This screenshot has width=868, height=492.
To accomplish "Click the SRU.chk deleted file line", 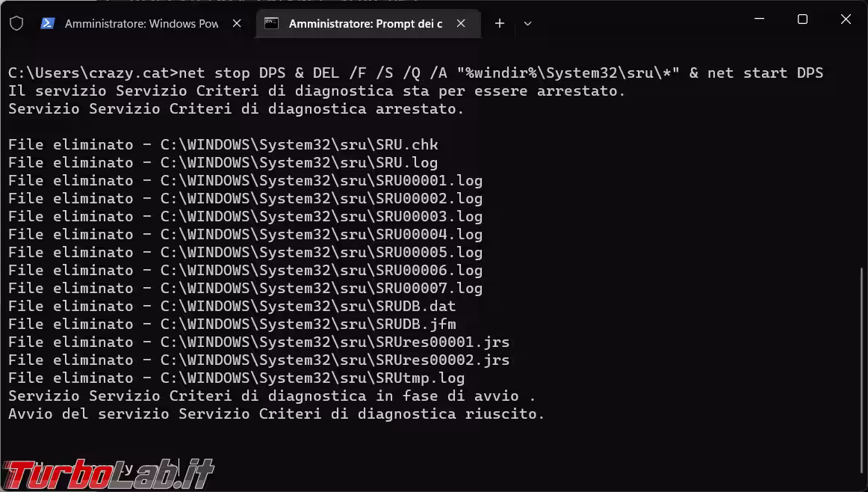I will pos(223,145).
